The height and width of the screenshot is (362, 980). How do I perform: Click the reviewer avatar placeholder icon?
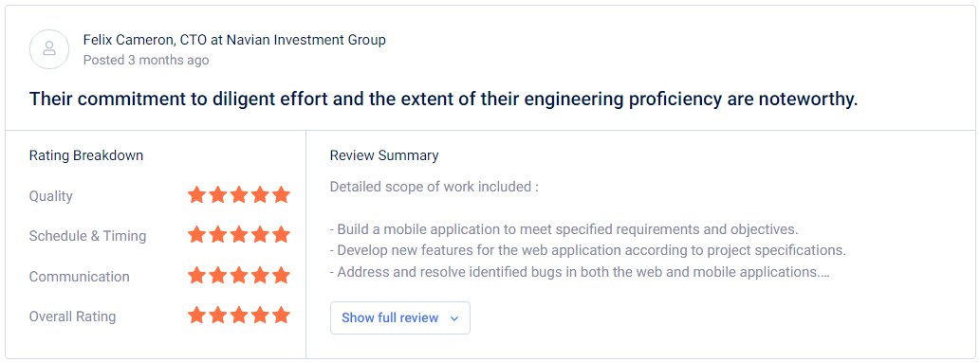49,48
